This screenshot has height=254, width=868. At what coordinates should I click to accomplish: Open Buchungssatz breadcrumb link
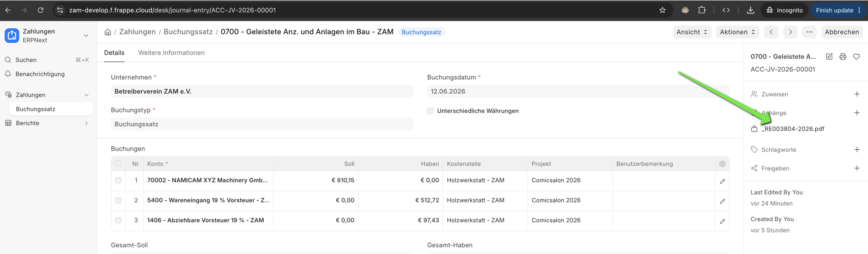[x=188, y=32]
